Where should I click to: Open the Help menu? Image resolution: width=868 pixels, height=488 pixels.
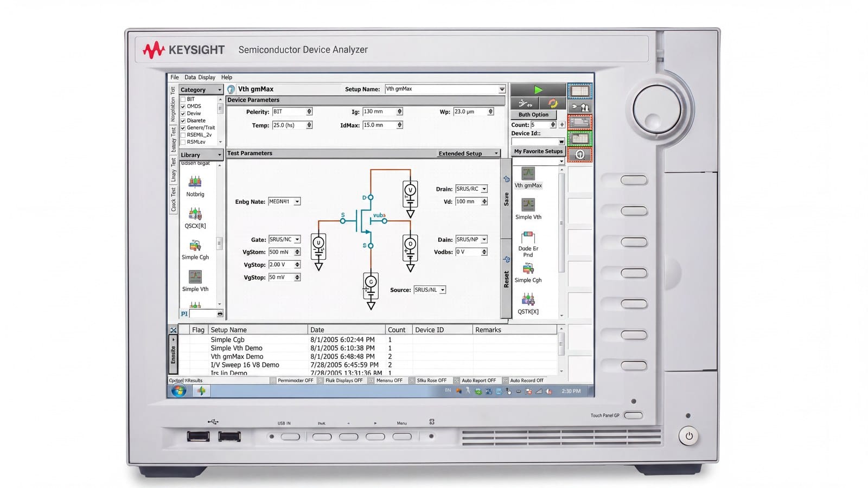[x=227, y=78]
